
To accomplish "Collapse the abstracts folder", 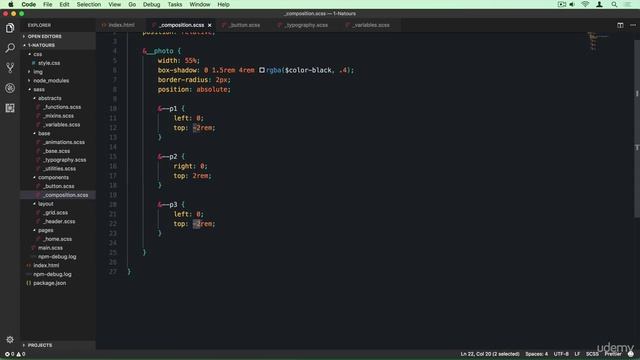I will (58, 98).
